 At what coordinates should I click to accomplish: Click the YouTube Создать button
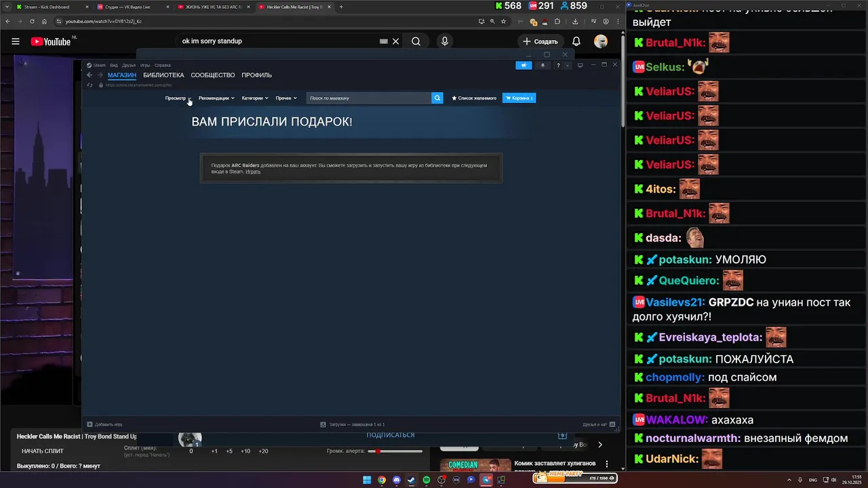pos(540,41)
